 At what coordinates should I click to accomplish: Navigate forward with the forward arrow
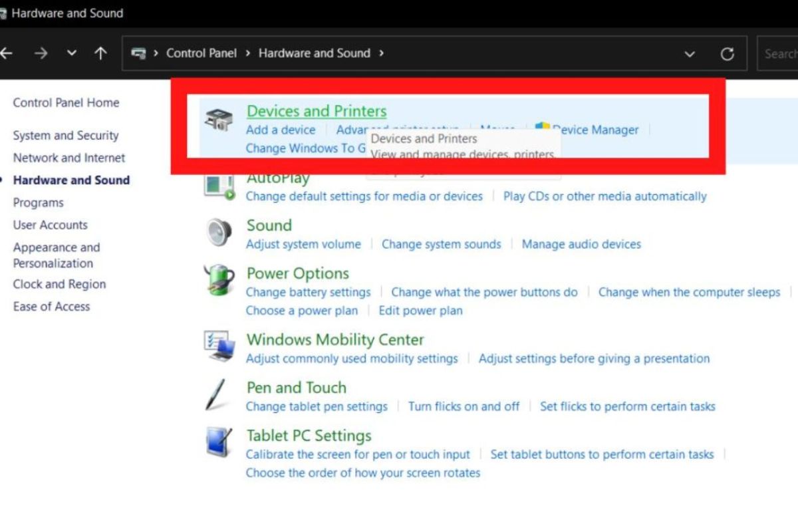coord(41,54)
